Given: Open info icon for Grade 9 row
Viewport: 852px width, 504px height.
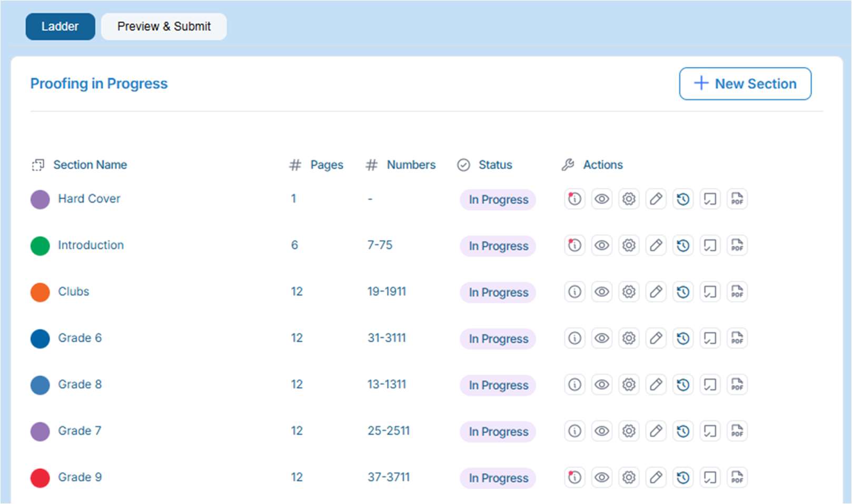Looking at the screenshot, I should pyautogui.click(x=574, y=477).
